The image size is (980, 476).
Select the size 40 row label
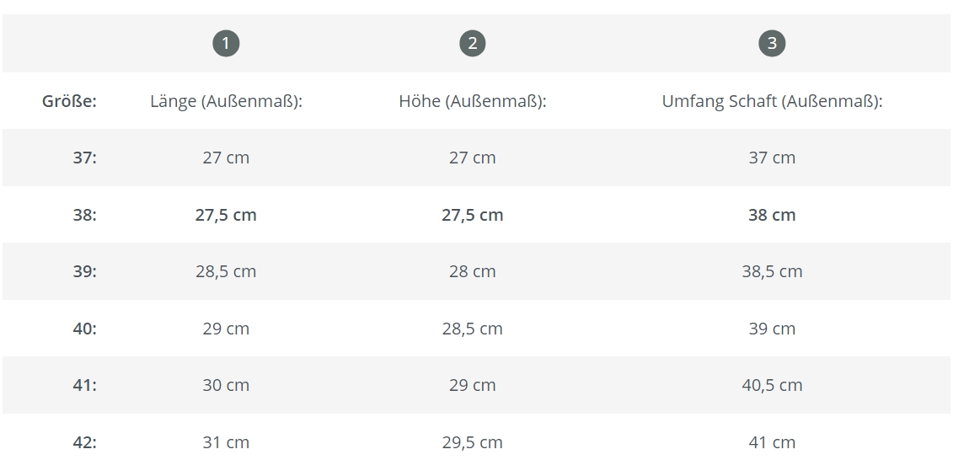[84, 329]
